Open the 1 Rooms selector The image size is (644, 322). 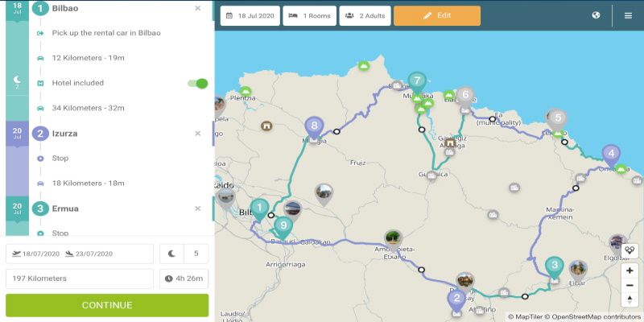pos(310,15)
